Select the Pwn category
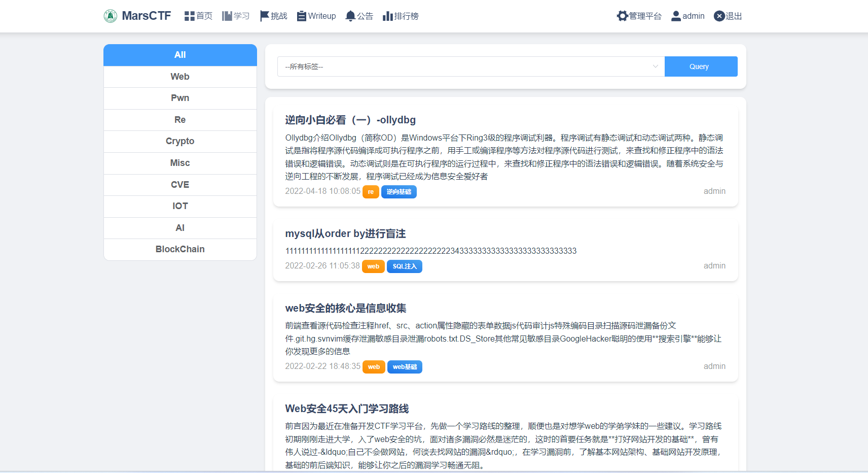 tap(180, 98)
